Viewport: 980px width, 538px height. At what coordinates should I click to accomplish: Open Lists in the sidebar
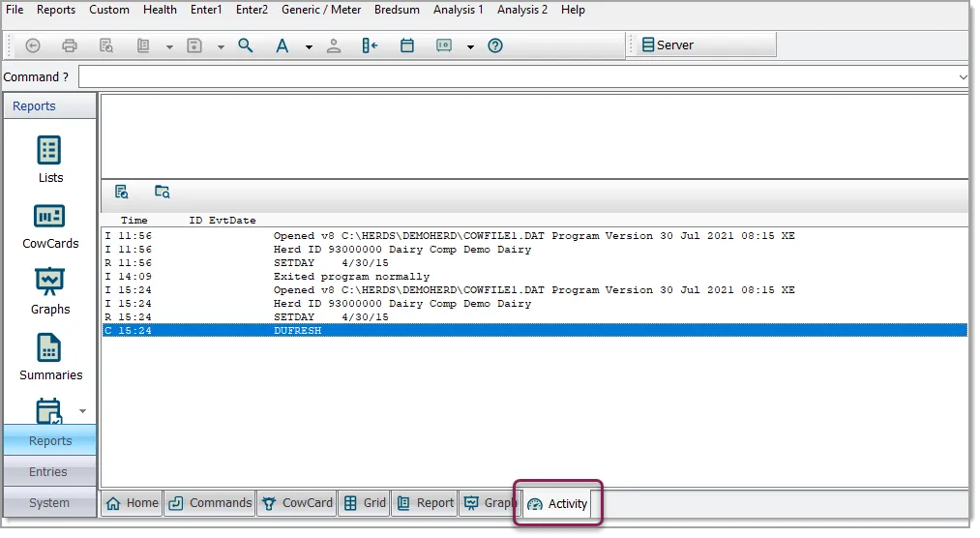(50, 160)
